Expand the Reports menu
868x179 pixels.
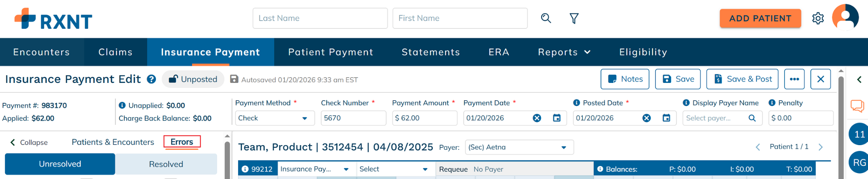click(564, 52)
